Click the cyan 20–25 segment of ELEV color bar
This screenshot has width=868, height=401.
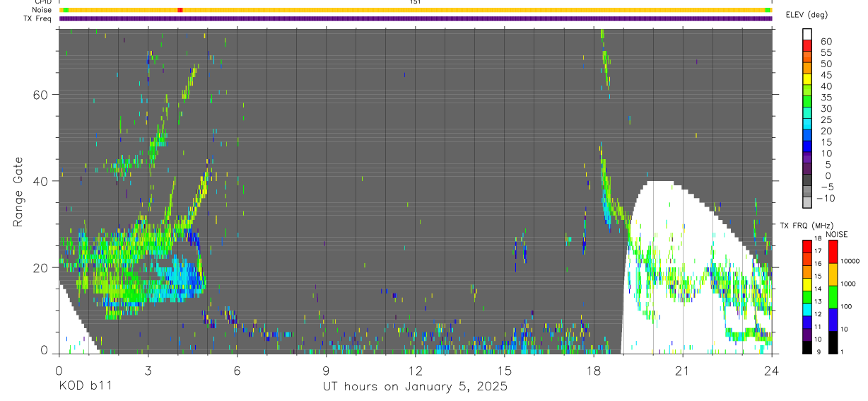coord(807,125)
